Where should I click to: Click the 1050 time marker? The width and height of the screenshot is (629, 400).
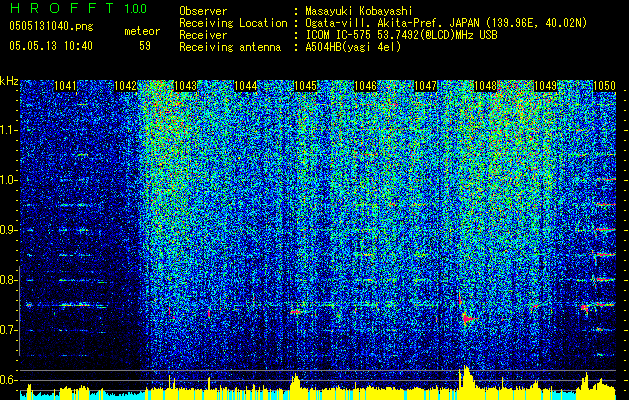tap(604, 86)
